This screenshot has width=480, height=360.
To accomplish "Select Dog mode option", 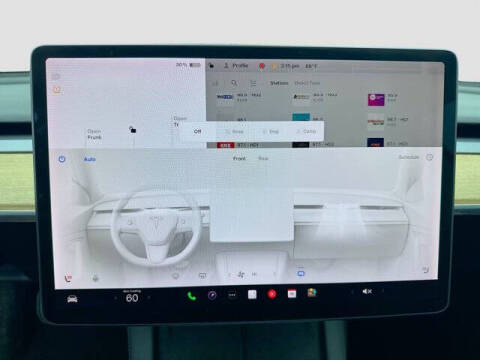I will coord(270,131).
